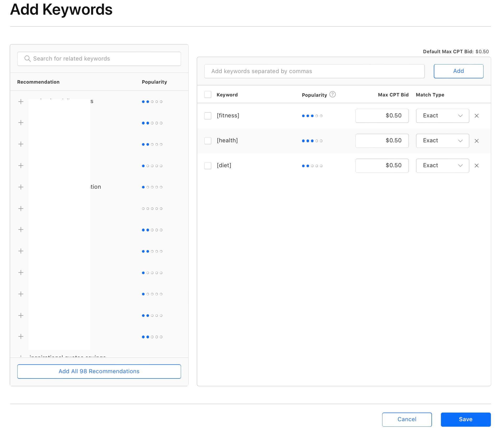Open the Match Type dropdown for [diet]
The height and width of the screenshot is (433, 504).
click(442, 166)
